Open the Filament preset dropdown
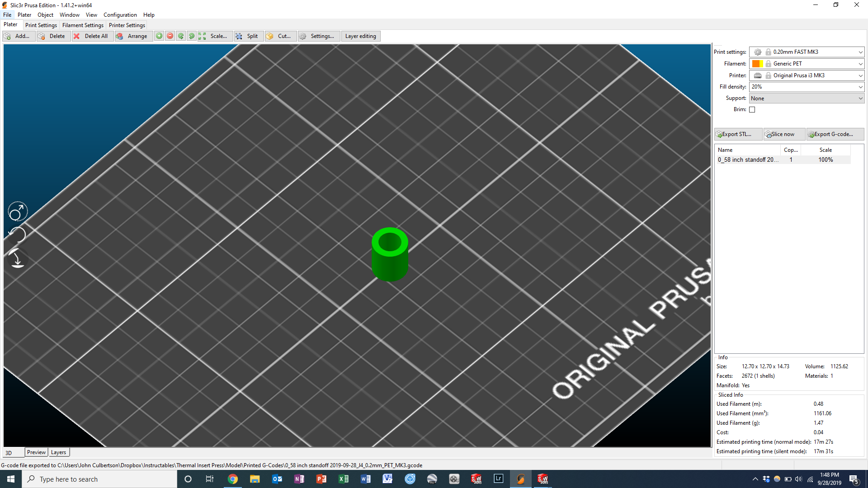 tap(807, 64)
